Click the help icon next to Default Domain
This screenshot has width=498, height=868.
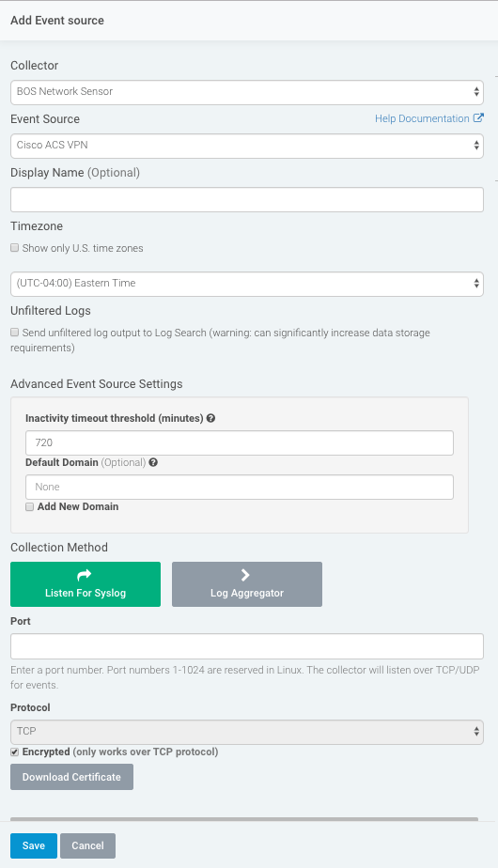tap(153, 462)
